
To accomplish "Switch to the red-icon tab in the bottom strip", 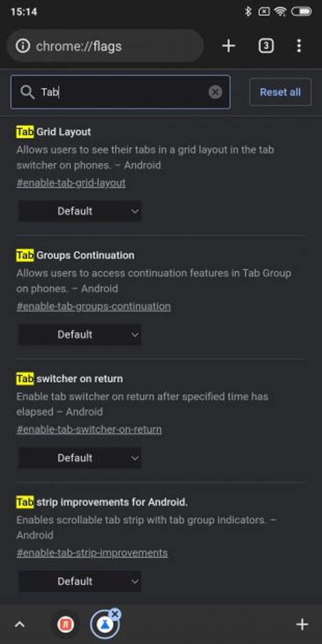I will click(65, 624).
